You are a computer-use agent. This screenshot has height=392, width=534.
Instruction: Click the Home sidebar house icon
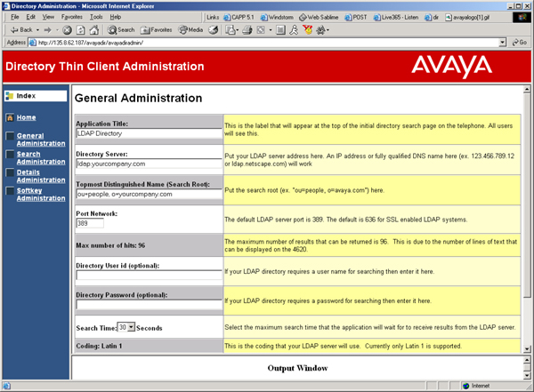click(x=10, y=117)
